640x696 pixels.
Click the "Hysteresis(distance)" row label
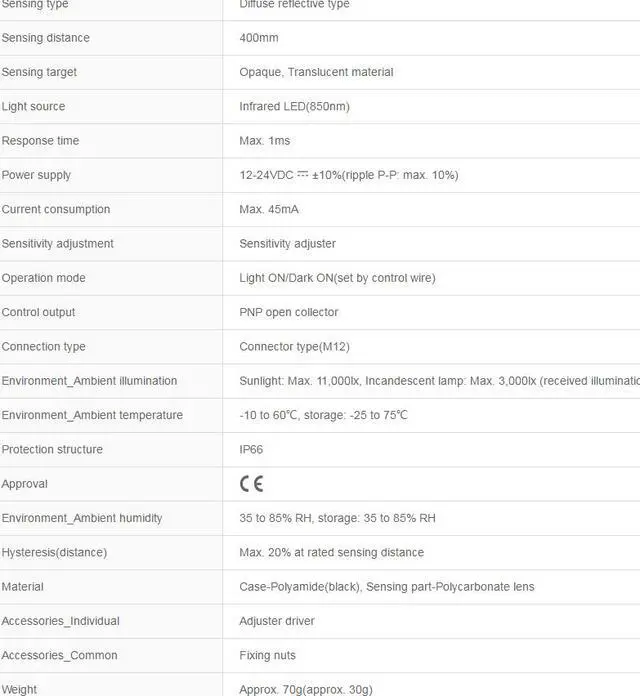tap(54, 553)
